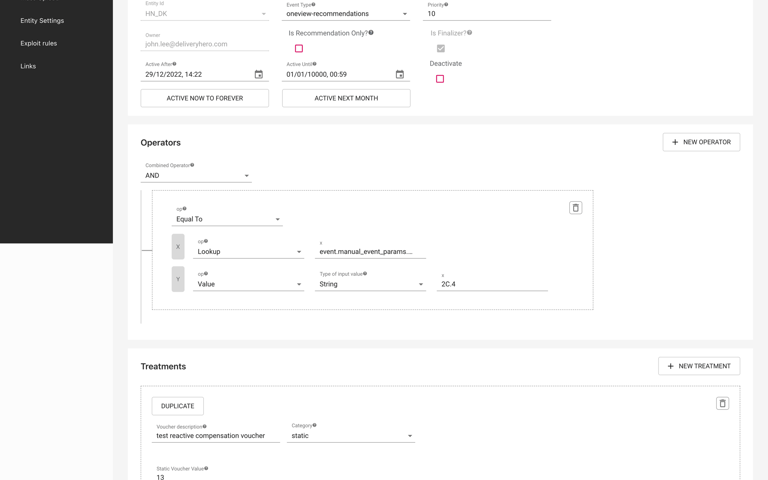
Task: Check the Deactivate checkbox
Action: 440,79
